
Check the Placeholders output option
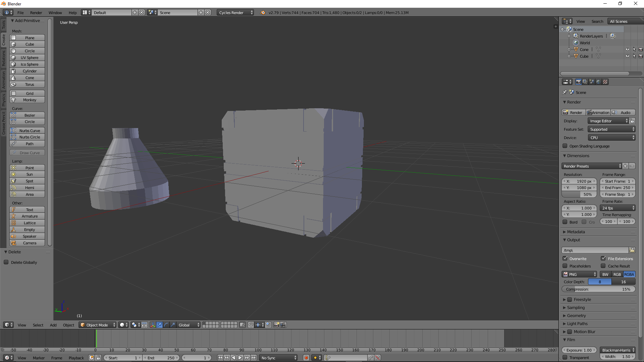[565, 266]
